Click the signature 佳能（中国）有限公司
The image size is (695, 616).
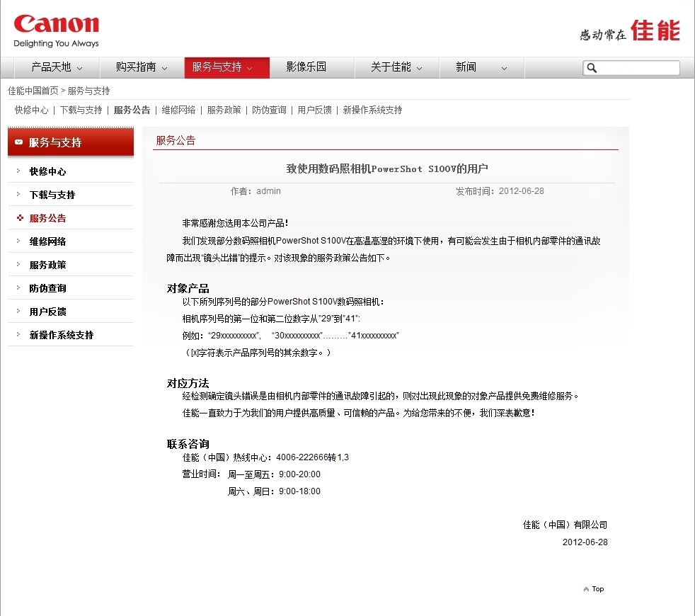pyautogui.click(x=565, y=525)
